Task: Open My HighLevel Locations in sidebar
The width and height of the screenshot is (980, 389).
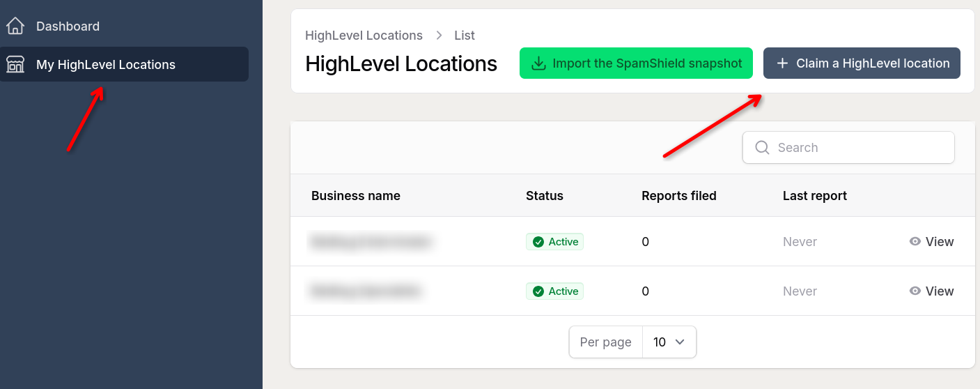Action: (x=124, y=64)
